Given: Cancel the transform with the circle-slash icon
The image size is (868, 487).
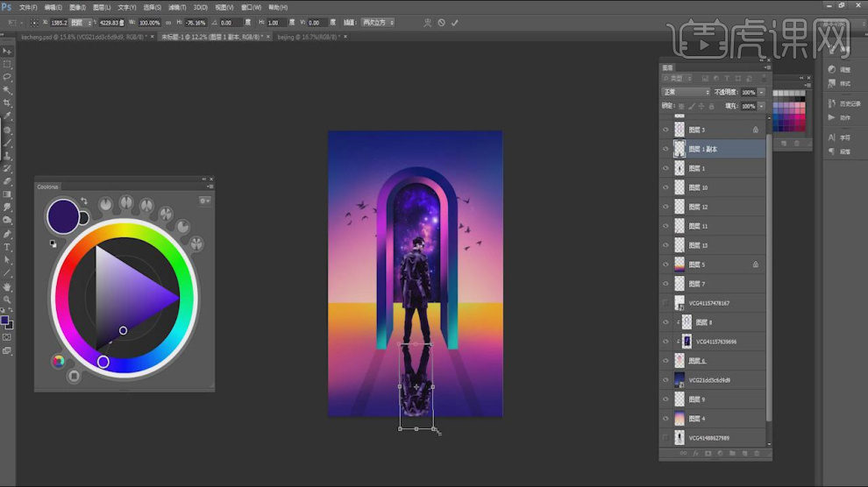Looking at the screenshot, I should (x=441, y=22).
